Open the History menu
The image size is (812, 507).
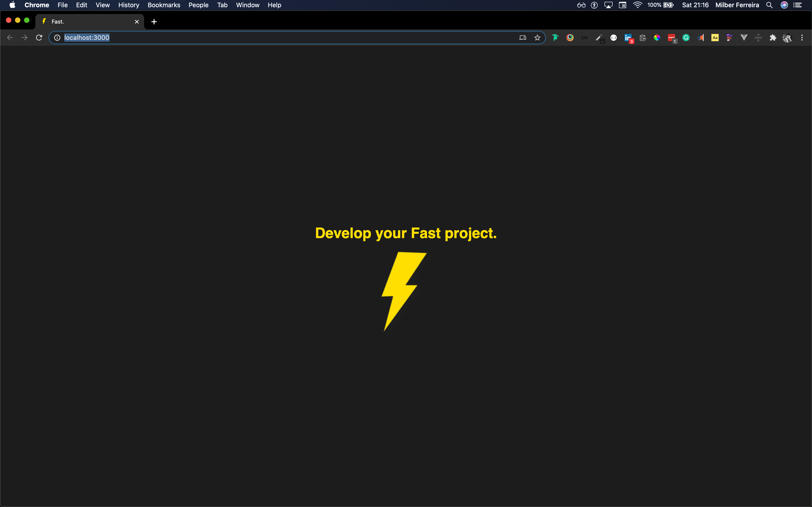click(128, 5)
